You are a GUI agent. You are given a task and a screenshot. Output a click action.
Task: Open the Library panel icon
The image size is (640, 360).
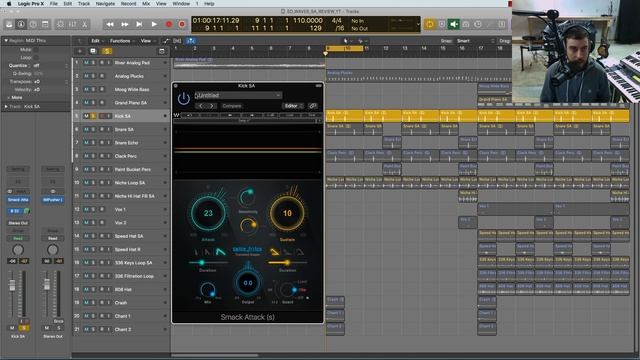coord(9,24)
